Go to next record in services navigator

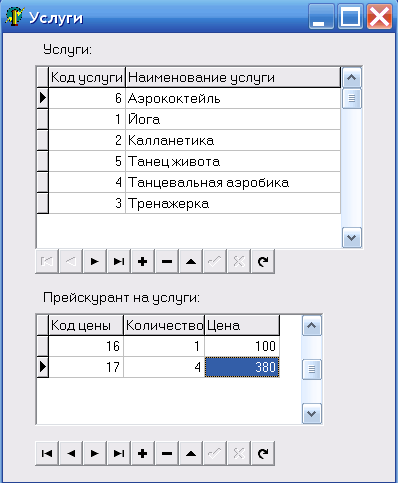pyautogui.click(x=95, y=261)
